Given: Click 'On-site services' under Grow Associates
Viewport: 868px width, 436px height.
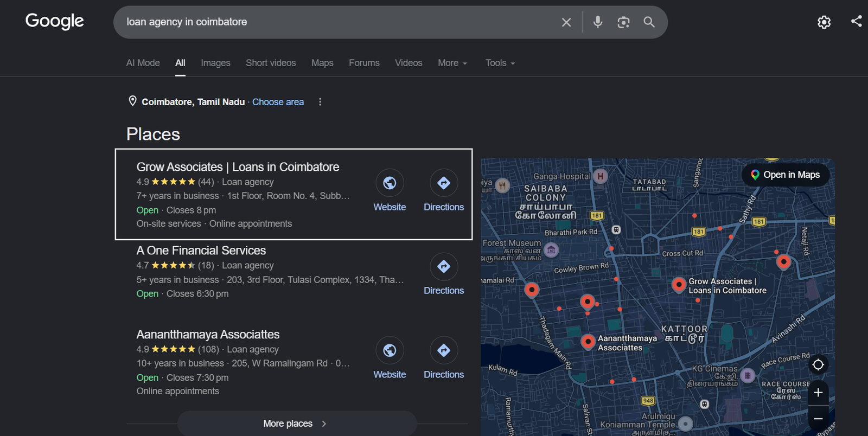Looking at the screenshot, I should click(x=169, y=224).
